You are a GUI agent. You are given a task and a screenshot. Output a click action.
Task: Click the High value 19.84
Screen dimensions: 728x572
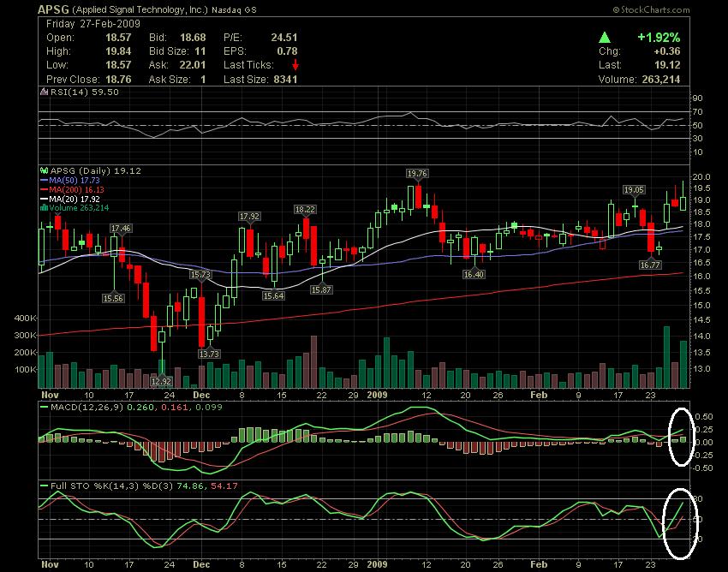click(x=118, y=51)
